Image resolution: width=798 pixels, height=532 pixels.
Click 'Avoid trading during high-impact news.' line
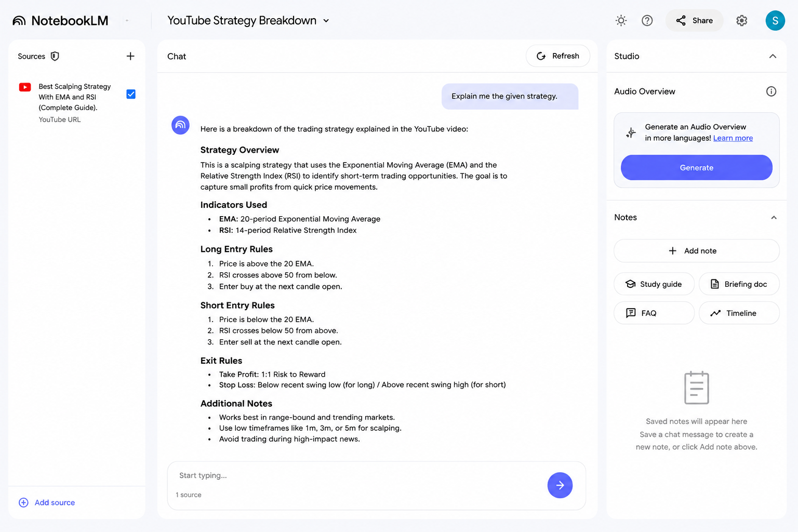289,440
